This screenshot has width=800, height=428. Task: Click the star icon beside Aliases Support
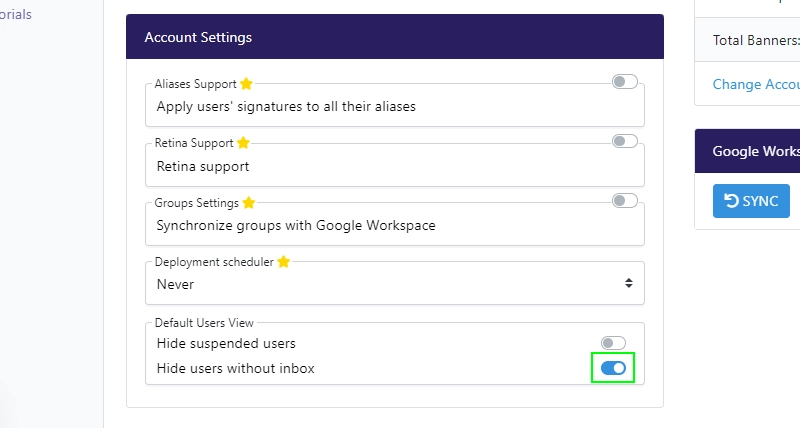coord(246,83)
